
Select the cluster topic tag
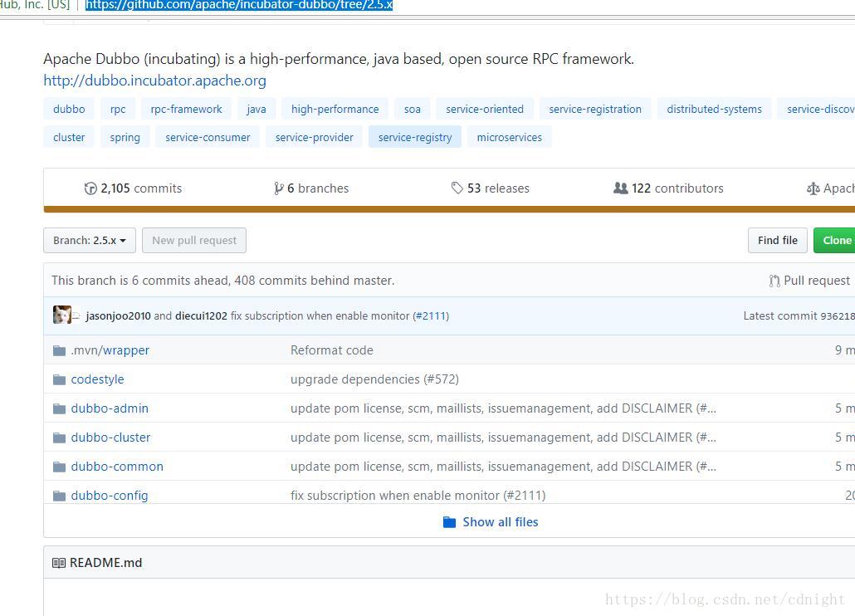69,137
